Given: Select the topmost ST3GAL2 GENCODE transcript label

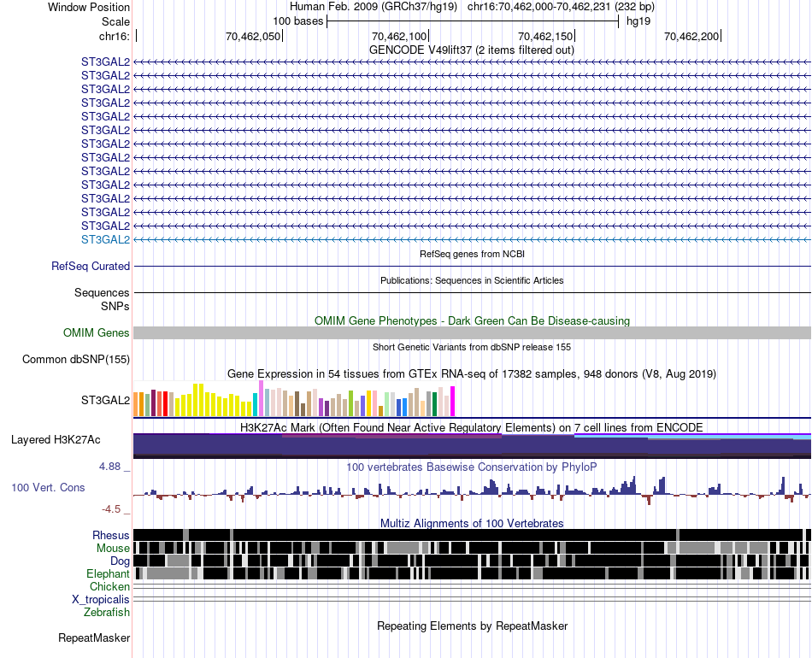Looking at the screenshot, I should pyautogui.click(x=106, y=62).
